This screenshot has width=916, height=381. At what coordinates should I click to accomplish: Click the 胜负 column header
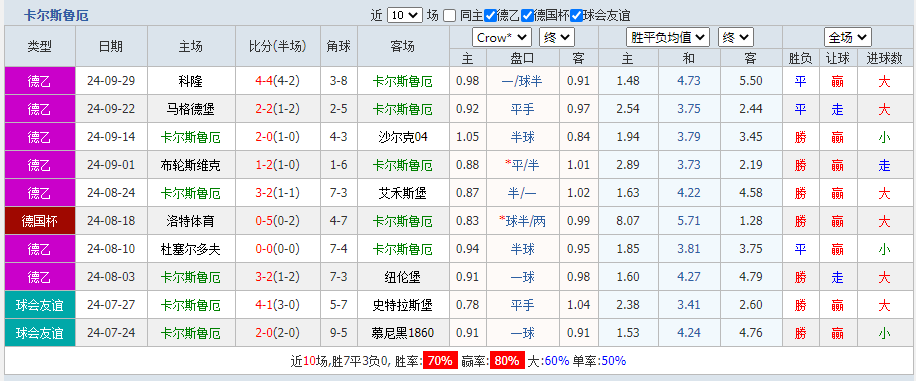point(800,58)
